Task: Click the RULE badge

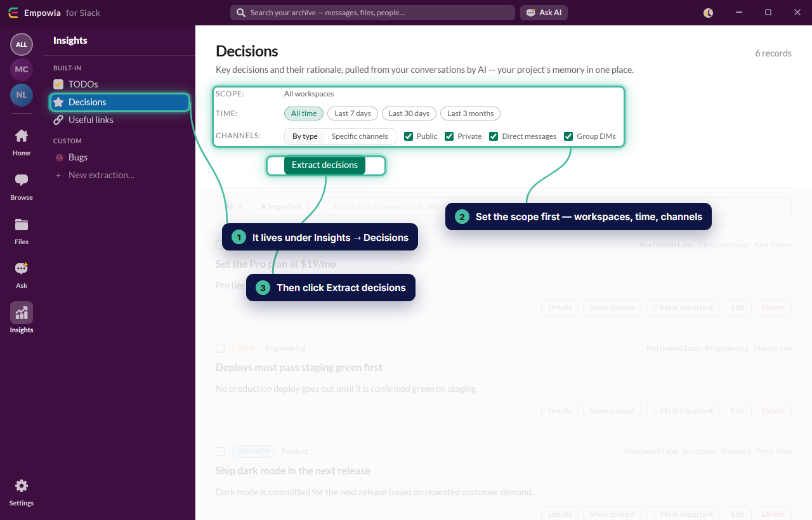Action: [246, 348]
